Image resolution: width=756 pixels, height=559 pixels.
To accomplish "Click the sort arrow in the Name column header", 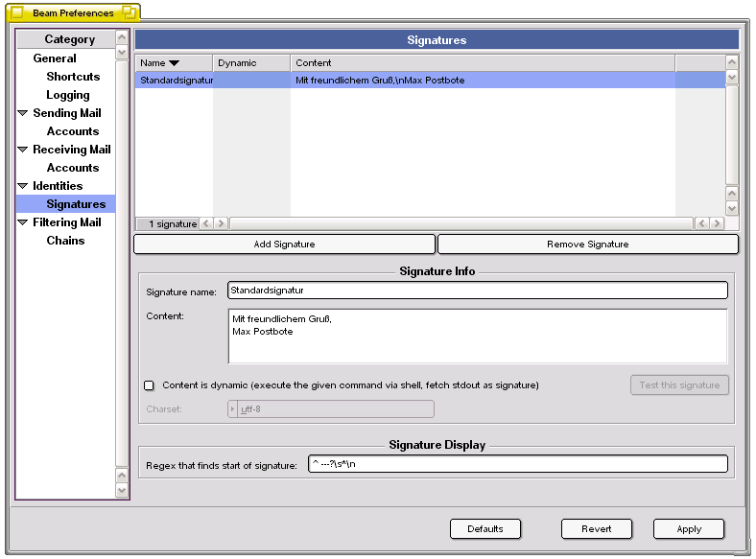I will point(174,63).
